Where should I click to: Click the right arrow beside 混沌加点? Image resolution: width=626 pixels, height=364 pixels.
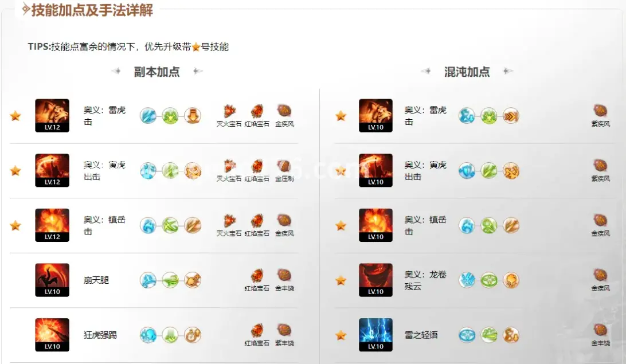508,72
